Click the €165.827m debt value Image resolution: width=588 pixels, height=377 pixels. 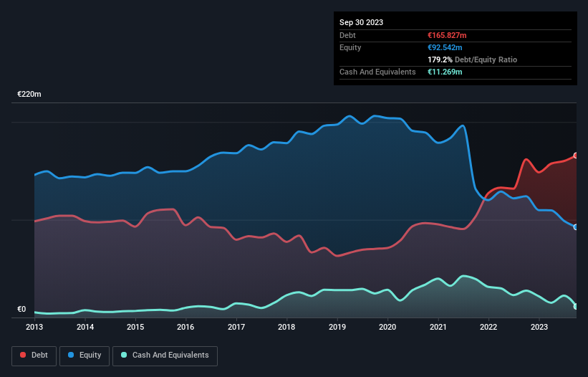pos(447,35)
